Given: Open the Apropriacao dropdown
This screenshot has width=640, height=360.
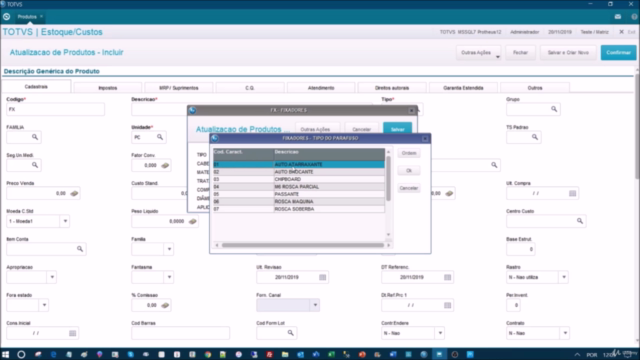Looking at the screenshot, I should click(52, 277).
